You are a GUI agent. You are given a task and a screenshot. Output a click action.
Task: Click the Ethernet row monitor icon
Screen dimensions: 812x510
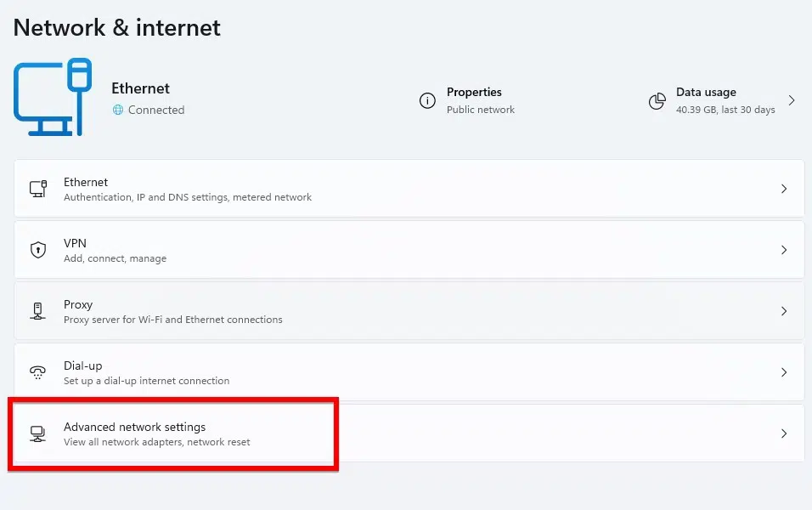38,189
